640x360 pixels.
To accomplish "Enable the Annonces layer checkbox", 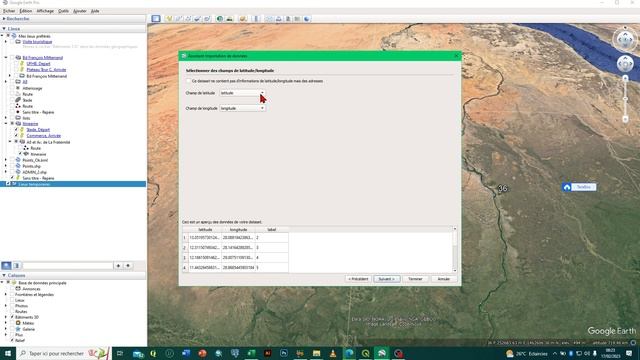I will click(12, 289).
